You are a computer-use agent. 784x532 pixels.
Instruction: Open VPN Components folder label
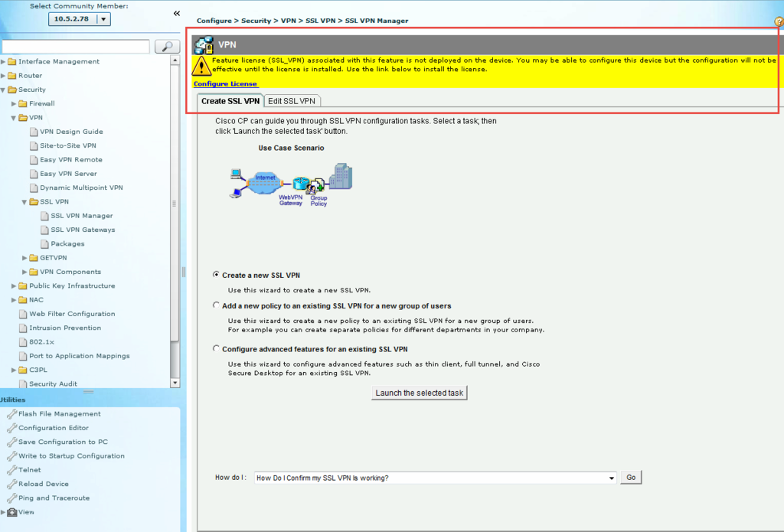70,272
